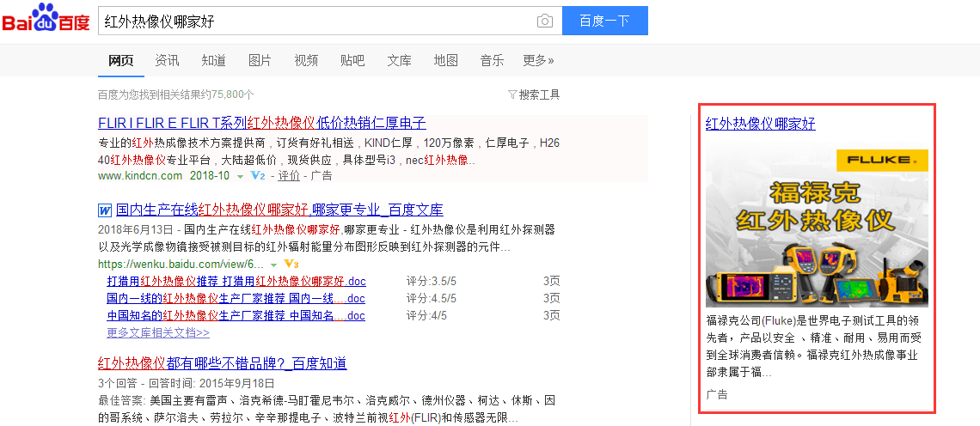Open the 视频 tab

[x=306, y=61]
